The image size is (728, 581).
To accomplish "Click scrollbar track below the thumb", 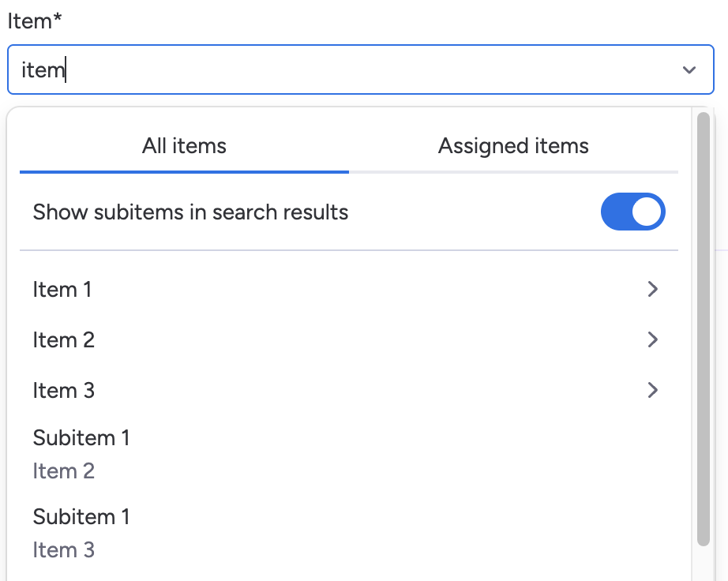I will (704, 564).
